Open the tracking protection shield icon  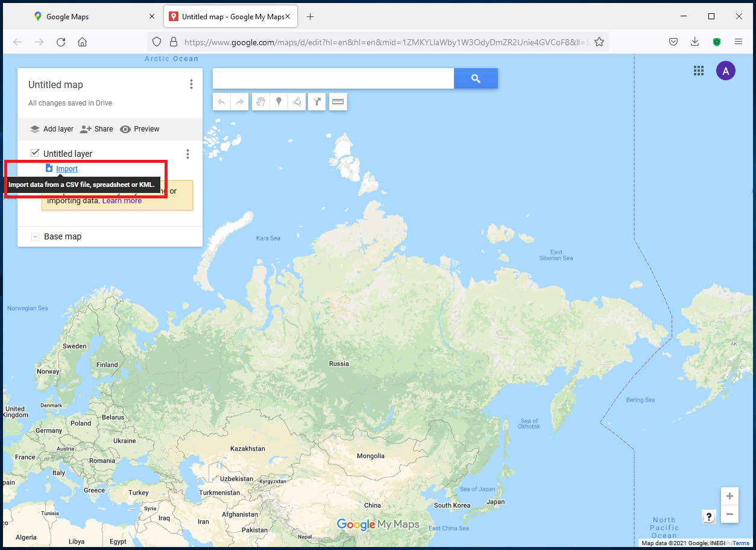(156, 42)
